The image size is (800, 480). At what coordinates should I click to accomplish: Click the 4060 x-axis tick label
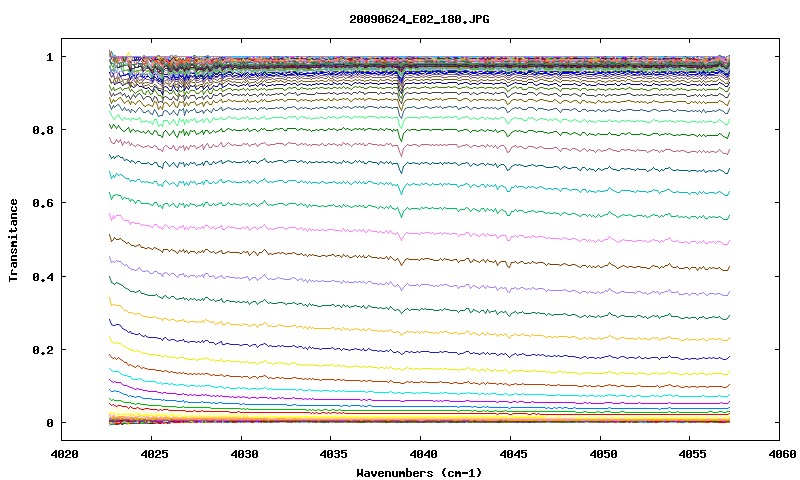click(783, 454)
